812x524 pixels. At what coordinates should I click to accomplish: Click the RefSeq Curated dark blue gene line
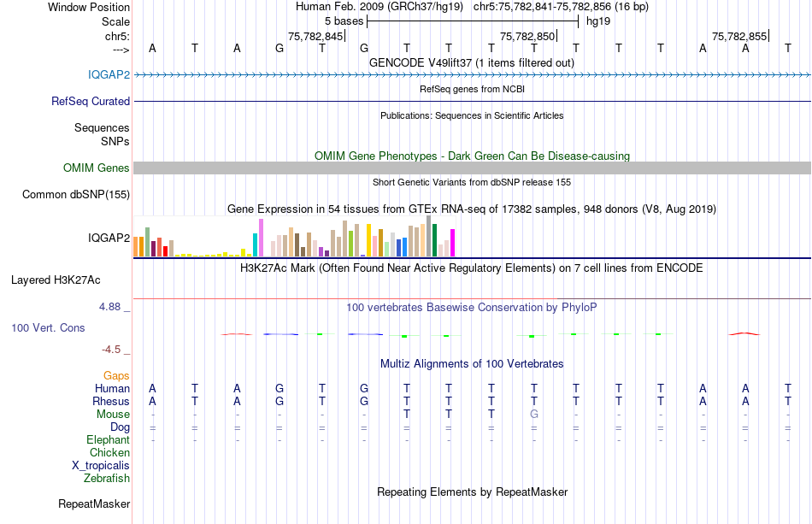tap(473, 101)
